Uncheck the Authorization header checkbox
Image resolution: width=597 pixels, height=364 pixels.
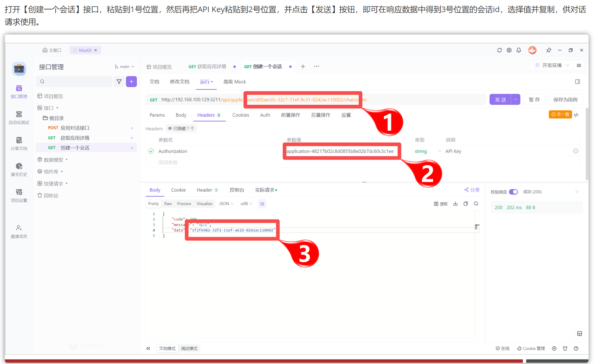(x=151, y=151)
